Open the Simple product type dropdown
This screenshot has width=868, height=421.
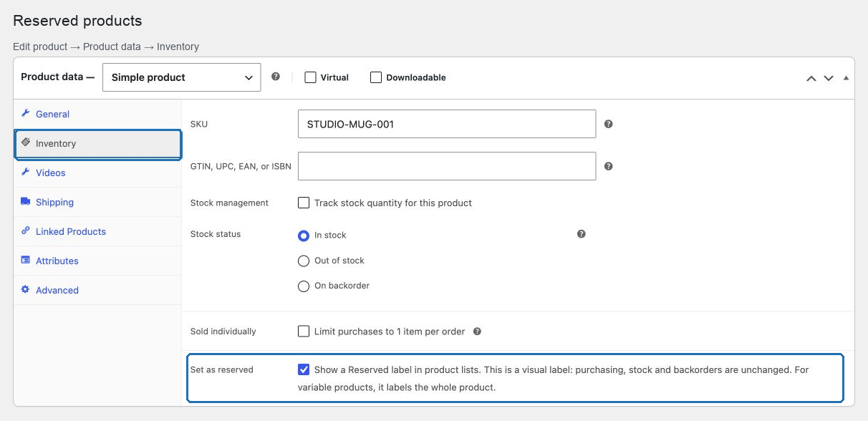[181, 77]
